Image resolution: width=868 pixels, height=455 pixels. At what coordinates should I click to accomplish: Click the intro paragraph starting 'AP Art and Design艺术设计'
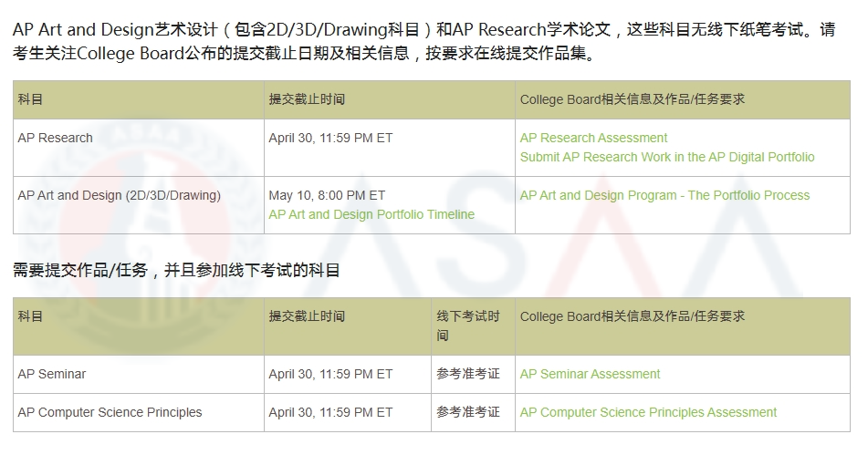point(424,41)
